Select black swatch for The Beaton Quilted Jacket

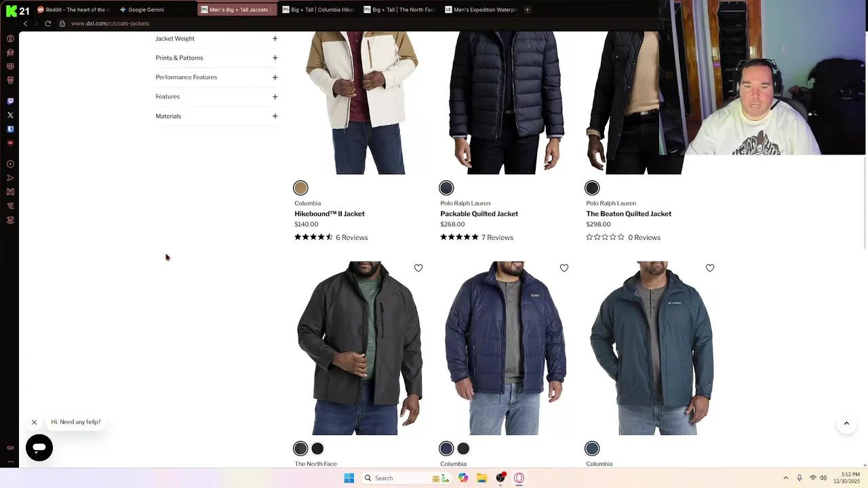click(592, 188)
